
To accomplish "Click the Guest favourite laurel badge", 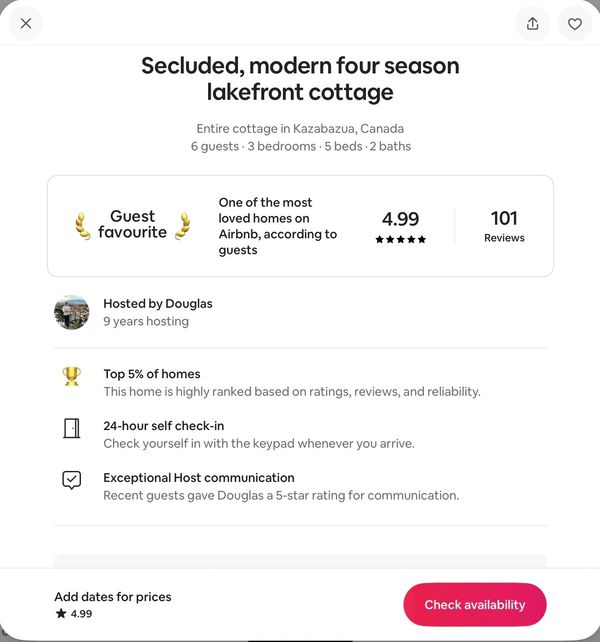I will click(x=132, y=224).
